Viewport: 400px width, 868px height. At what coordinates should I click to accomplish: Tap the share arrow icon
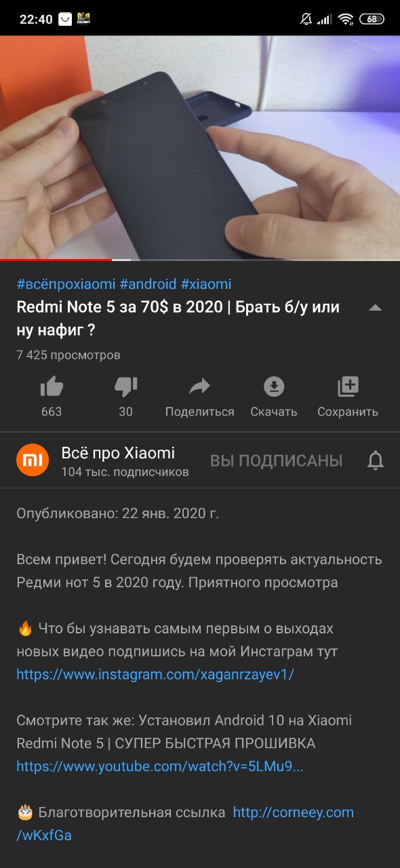point(199,387)
